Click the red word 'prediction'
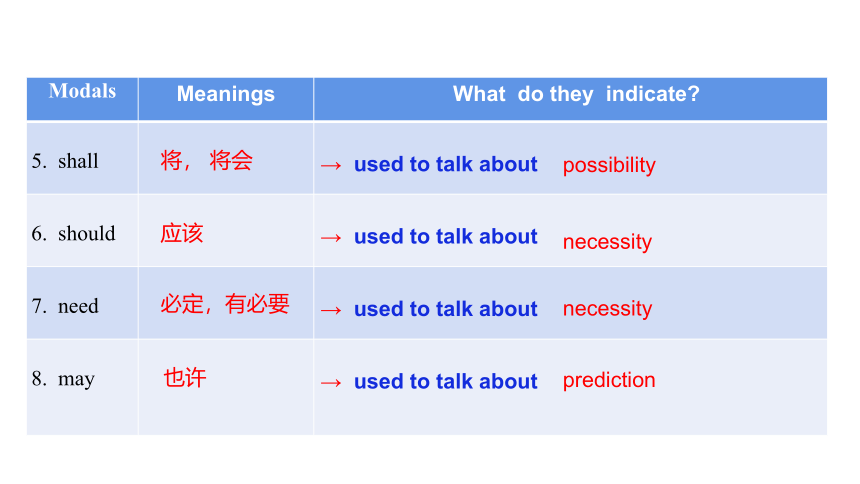 [609, 380]
